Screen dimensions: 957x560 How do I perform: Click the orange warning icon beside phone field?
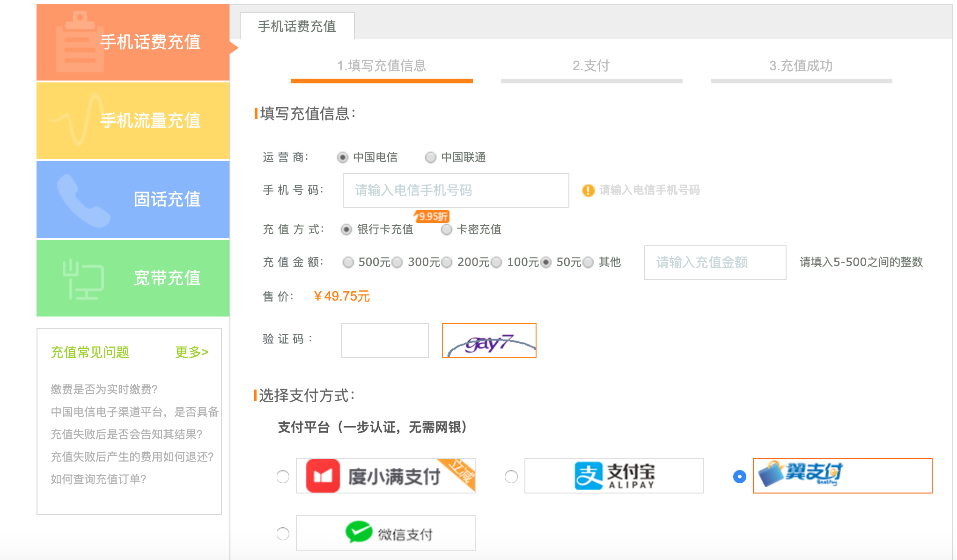click(588, 191)
